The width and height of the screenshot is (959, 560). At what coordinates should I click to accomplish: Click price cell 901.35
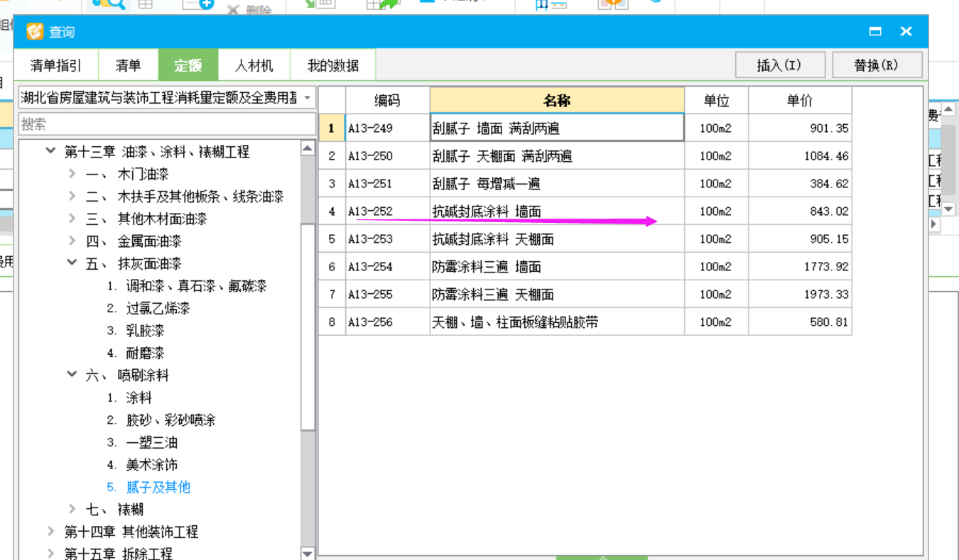[800, 128]
